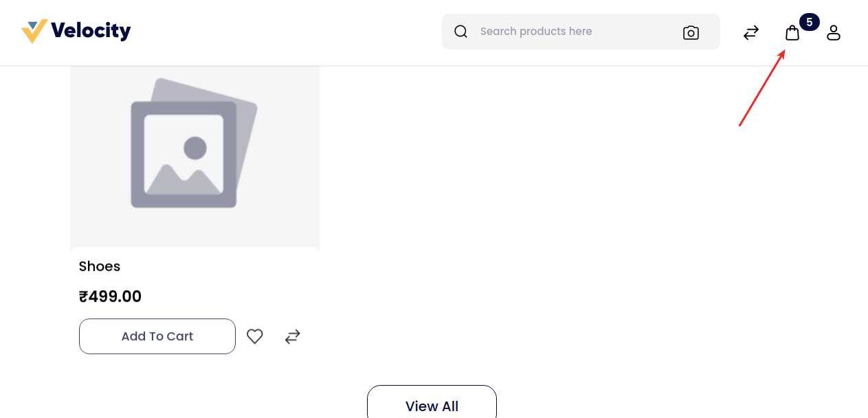Click the red arrow pointing at cart
The height and width of the screenshot is (418, 868).
click(761, 89)
